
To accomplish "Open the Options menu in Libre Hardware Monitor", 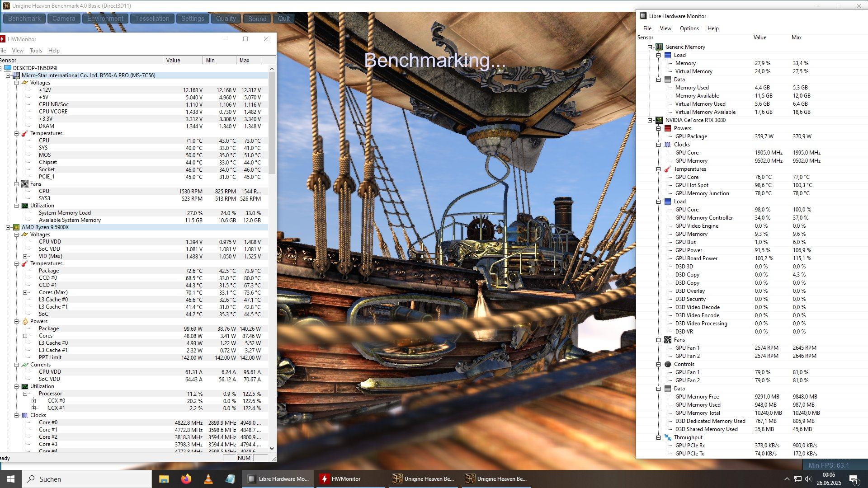I will pos(689,28).
